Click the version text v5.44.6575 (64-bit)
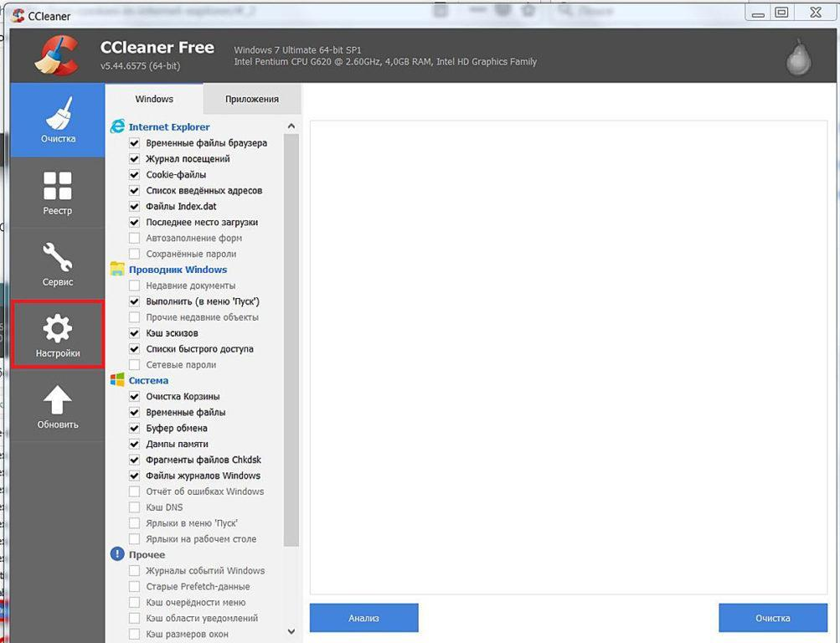Image resolution: width=840 pixels, height=643 pixels. coord(141,66)
